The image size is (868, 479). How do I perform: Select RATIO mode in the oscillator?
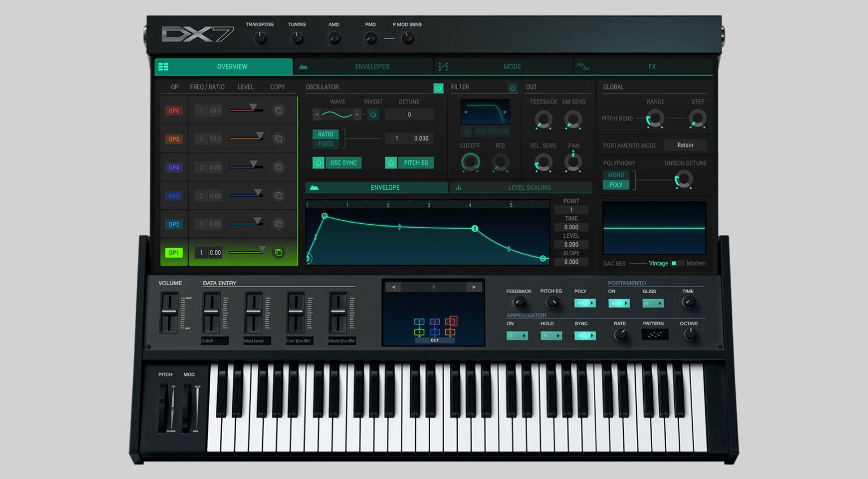[326, 134]
